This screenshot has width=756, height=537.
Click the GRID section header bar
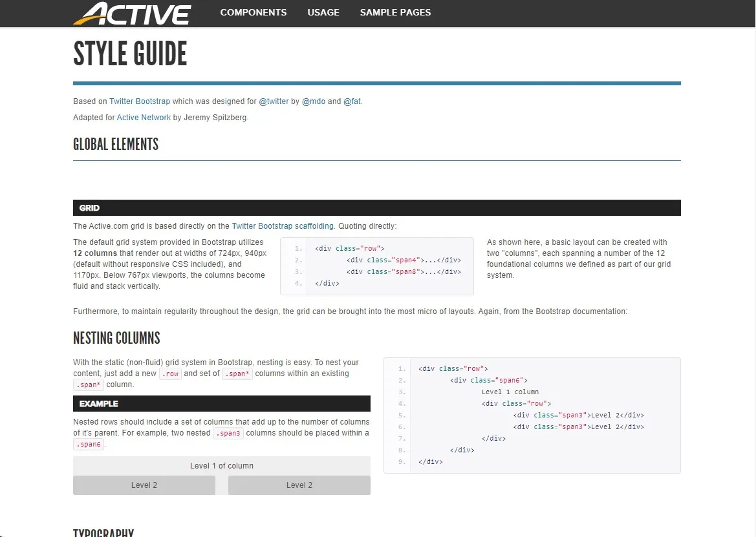point(376,208)
